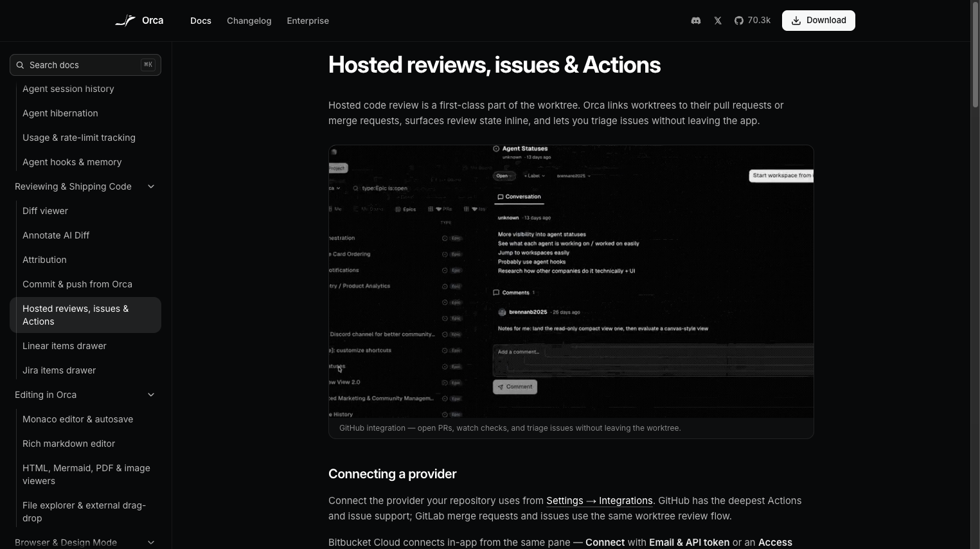Open HTML, Mermaid, PDF & image viewers
The width and height of the screenshot is (980, 549).
pos(85,474)
